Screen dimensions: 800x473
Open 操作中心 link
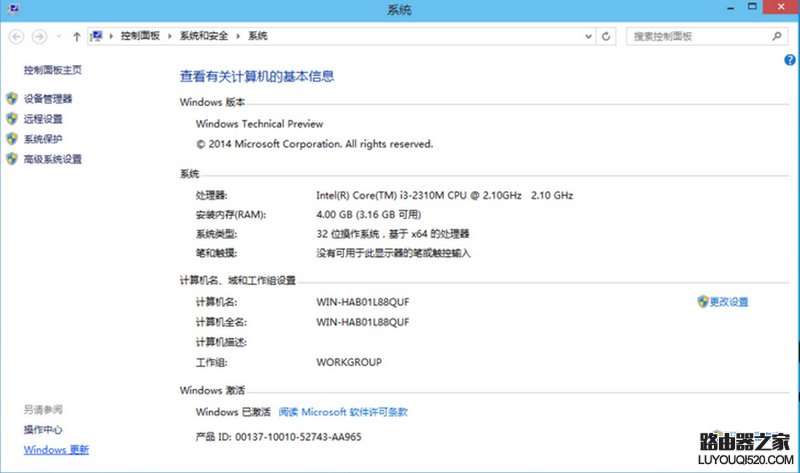43,430
